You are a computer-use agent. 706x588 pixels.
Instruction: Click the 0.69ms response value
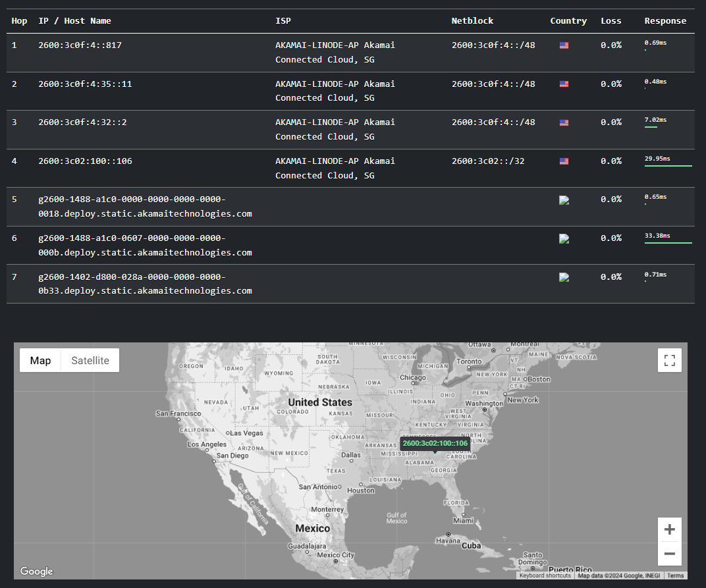click(655, 43)
